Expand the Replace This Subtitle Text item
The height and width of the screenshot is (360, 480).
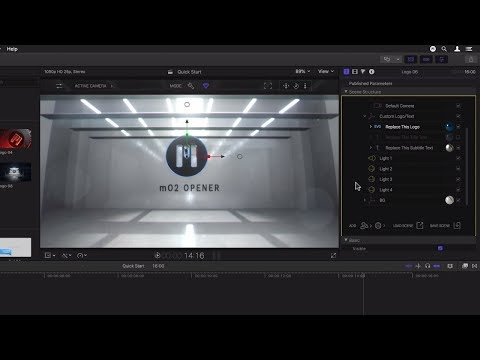coord(371,148)
